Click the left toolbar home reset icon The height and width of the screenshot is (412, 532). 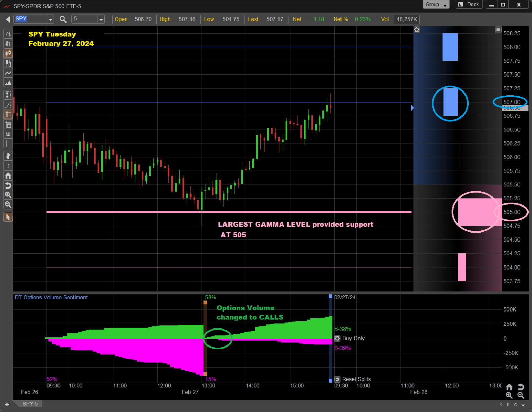point(8,176)
